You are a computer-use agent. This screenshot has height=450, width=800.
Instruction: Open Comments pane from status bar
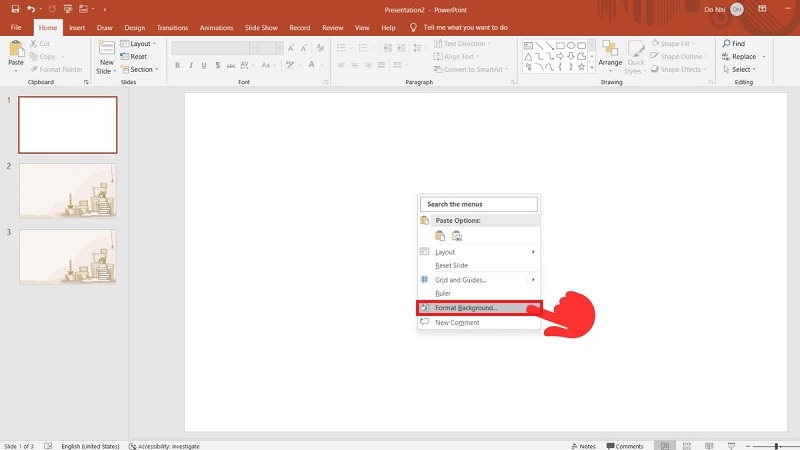[625, 446]
